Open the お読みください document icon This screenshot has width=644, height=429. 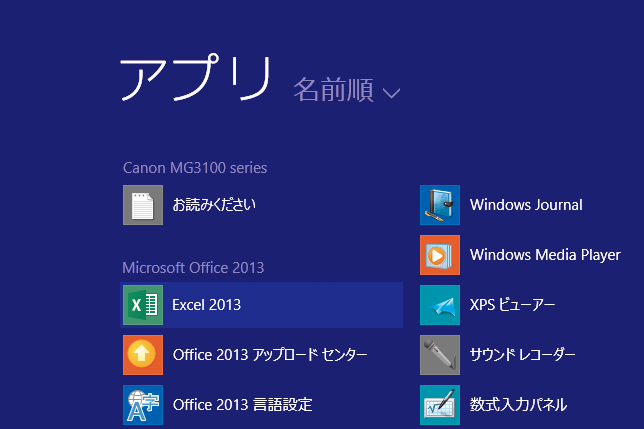click(143, 205)
